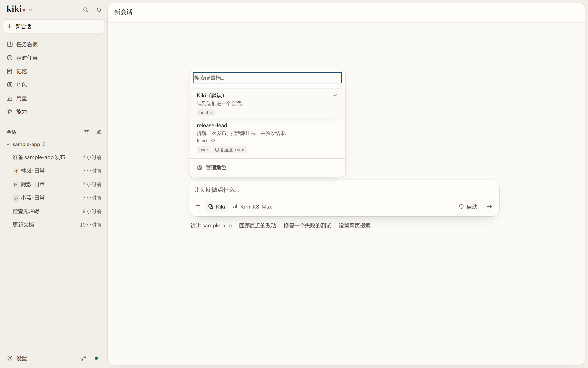Open 能力 star item
This screenshot has height=368, width=588.
pyautogui.click(x=54, y=112)
